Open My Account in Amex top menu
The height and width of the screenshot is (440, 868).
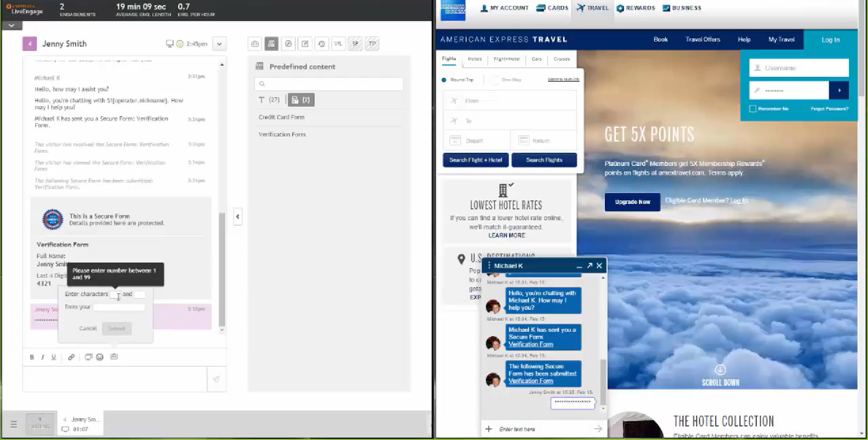pos(505,8)
